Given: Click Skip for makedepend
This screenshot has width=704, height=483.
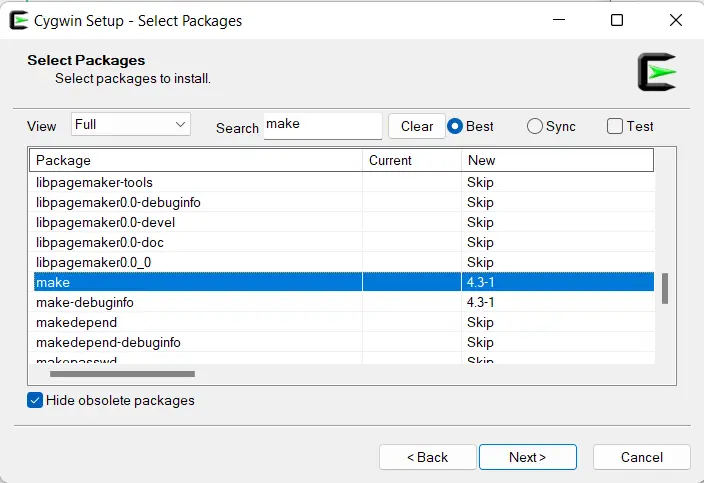Looking at the screenshot, I should click(x=480, y=322).
